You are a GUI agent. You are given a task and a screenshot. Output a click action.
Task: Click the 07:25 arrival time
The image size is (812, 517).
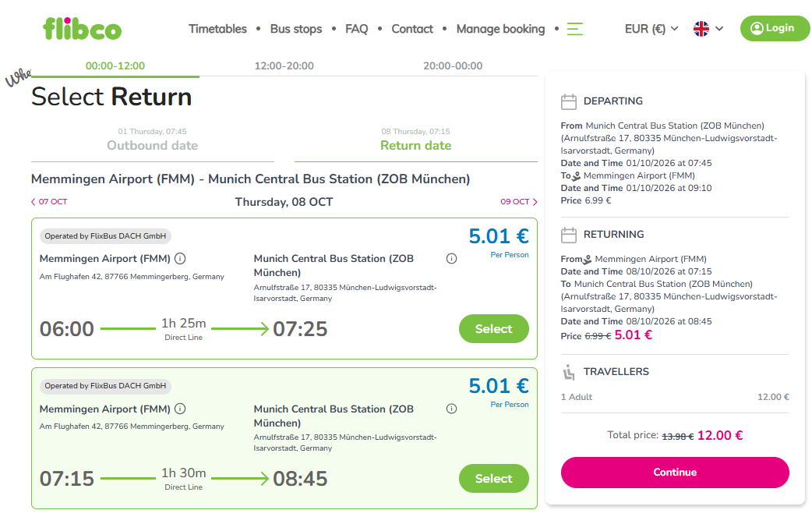point(300,329)
